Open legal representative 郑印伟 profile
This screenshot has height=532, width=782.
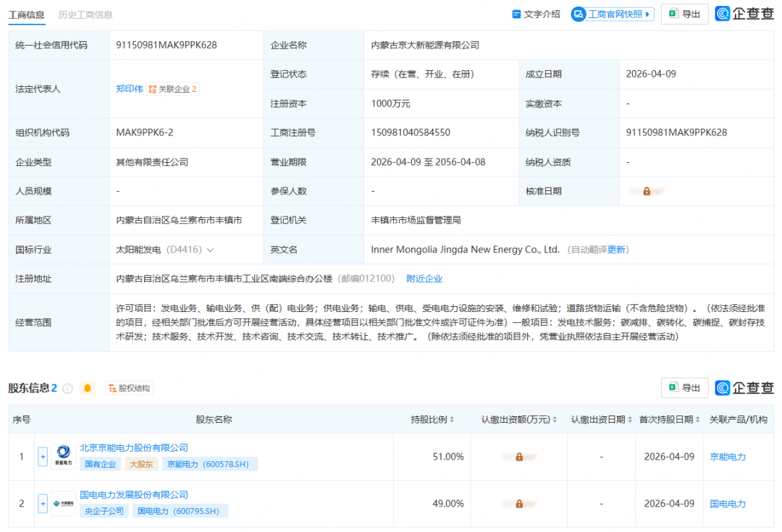point(129,88)
